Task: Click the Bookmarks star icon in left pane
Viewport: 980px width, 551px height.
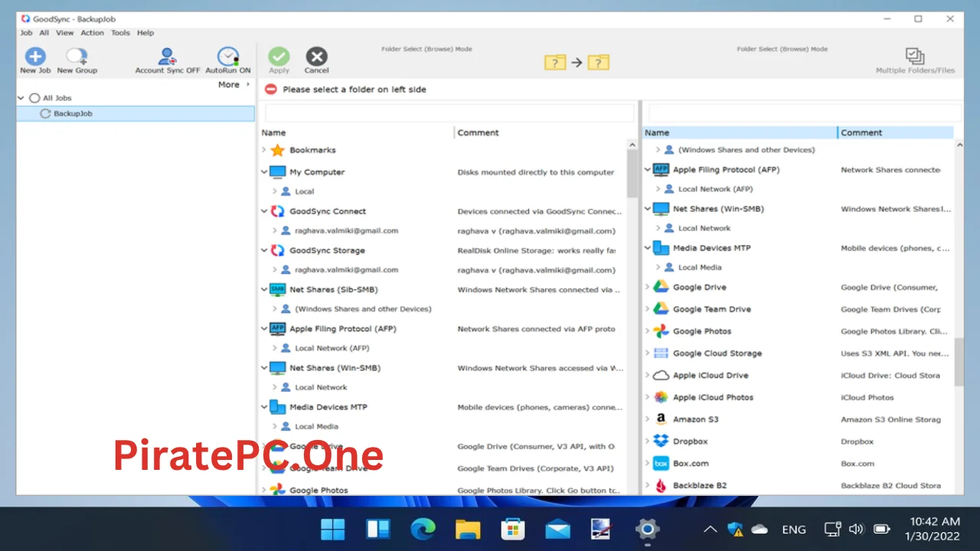Action: tap(277, 150)
